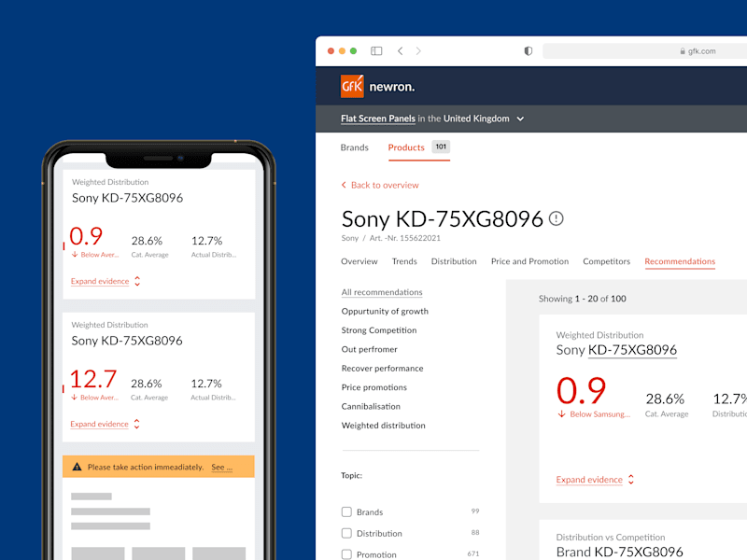Select Cannibalisation filter
Screen dimensions: 747x560
[371, 406]
